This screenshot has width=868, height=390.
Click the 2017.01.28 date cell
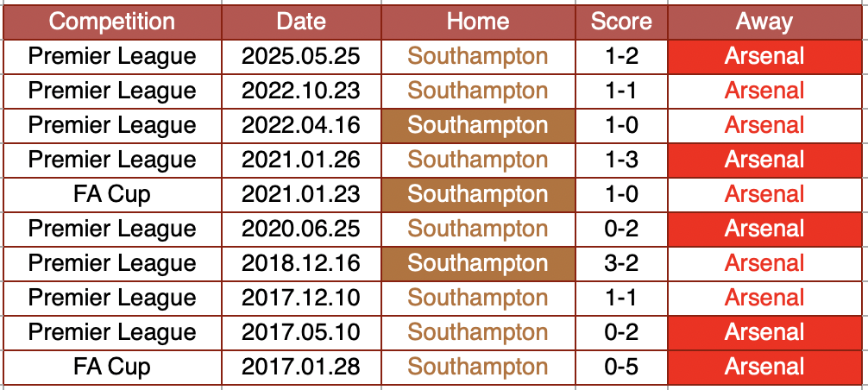coord(301,367)
